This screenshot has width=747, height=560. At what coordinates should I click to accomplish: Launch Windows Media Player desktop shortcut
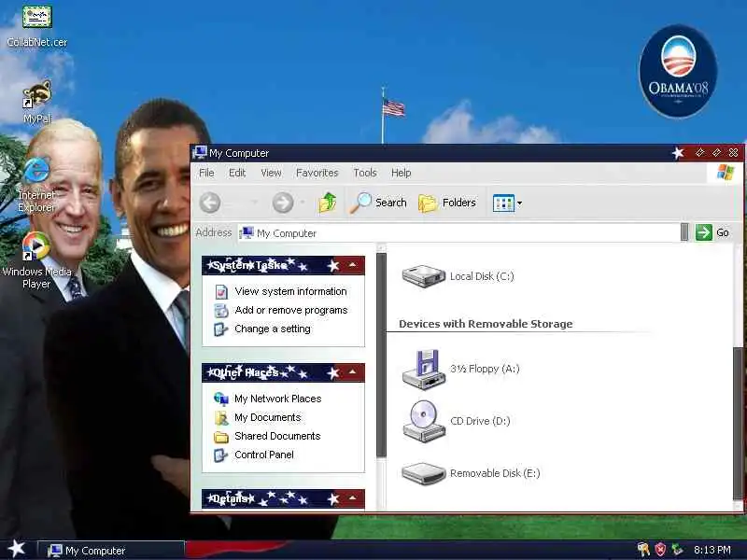click(36, 260)
